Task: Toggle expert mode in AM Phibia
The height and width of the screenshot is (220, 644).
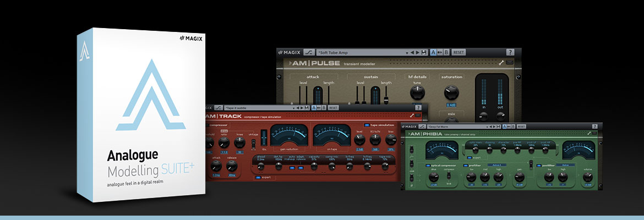Action: coord(470,158)
